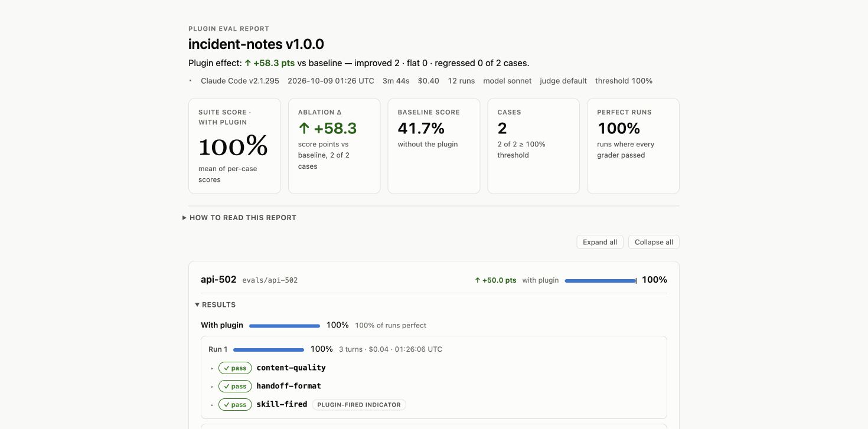
Task: Click the model sonnet label
Action: pyautogui.click(x=507, y=81)
